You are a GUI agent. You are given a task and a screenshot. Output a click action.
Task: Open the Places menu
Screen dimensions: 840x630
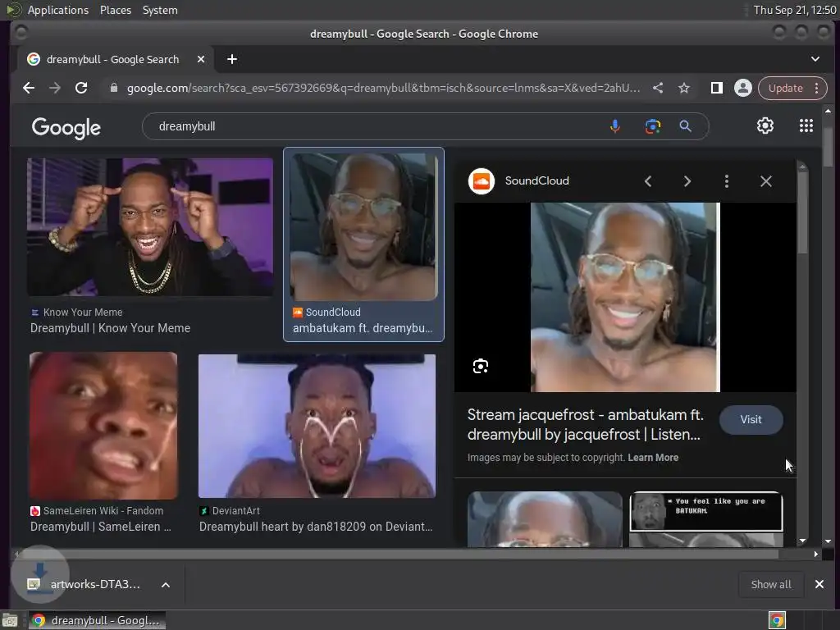[x=116, y=10]
